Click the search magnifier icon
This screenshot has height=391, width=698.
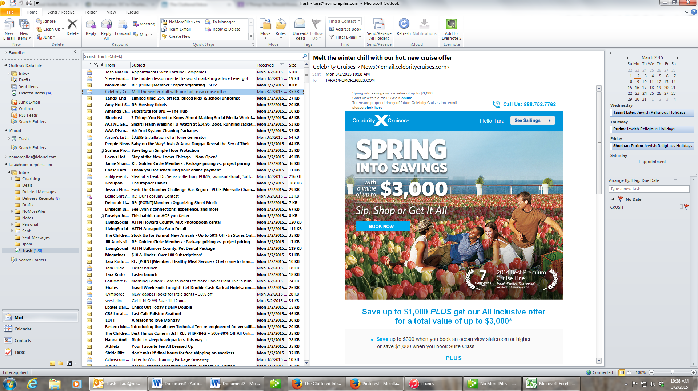(x=305, y=57)
